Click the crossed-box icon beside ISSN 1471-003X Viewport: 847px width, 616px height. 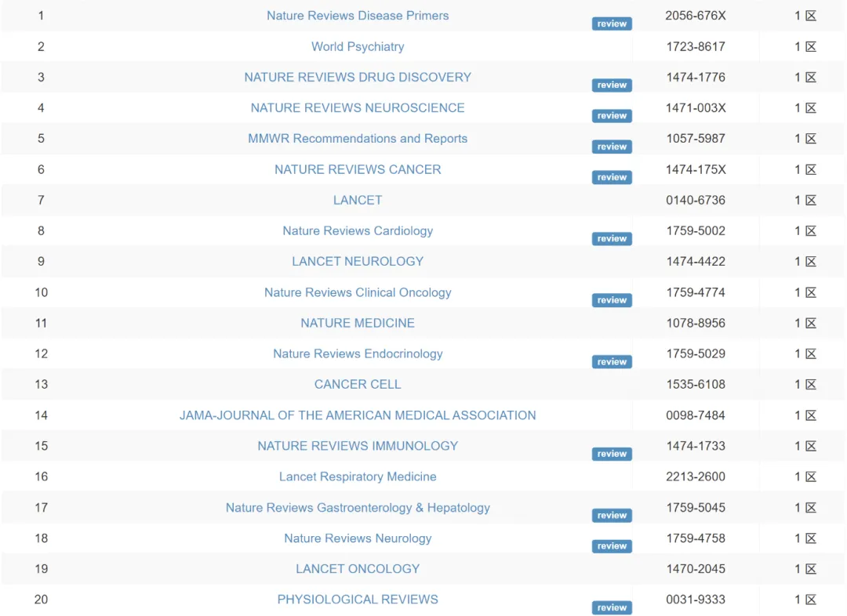tap(811, 108)
